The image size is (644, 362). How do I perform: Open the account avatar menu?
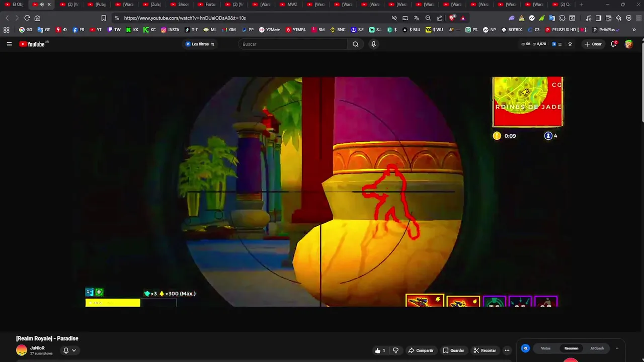[x=628, y=44]
